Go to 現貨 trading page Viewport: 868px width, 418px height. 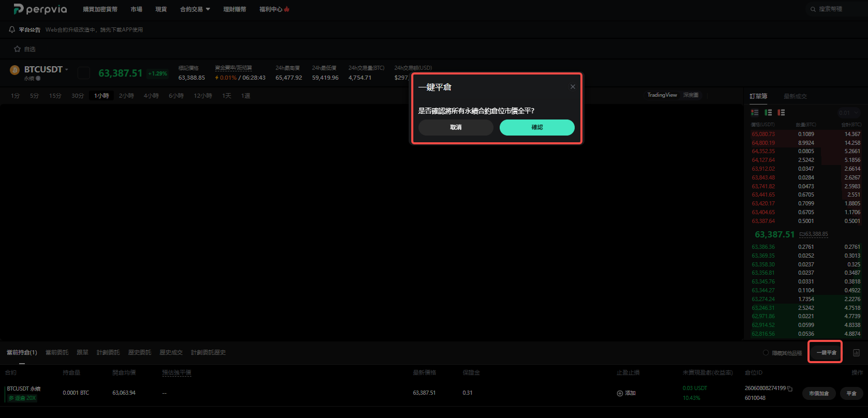tap(161, 9)
